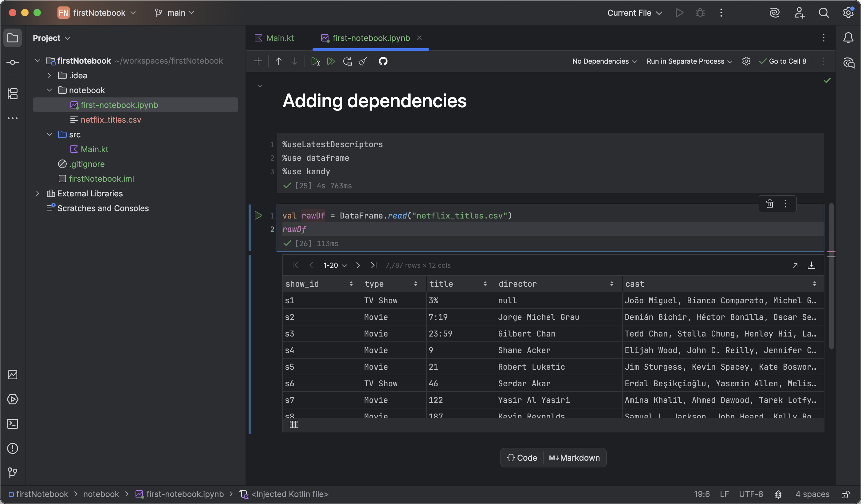Move cell up arrow in notebook toolbar
Viewport: 861px width, 504px height.
pyautogui.click(x=278, y=61)
